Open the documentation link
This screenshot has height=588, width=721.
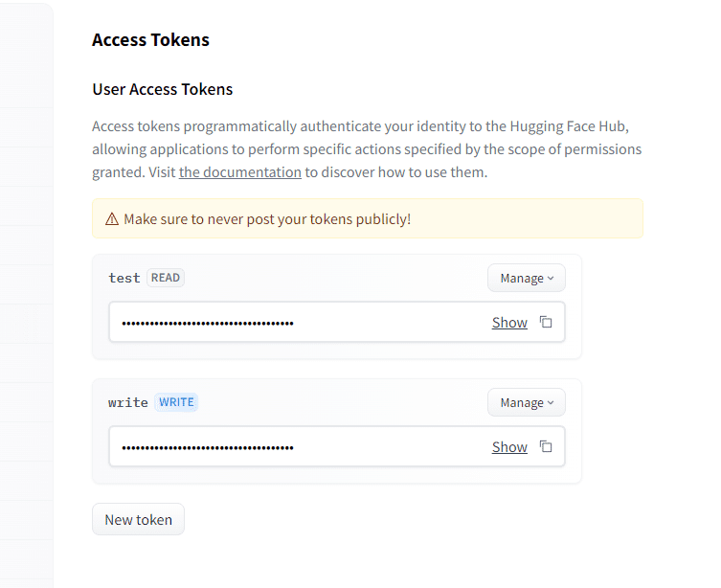point(239,172)
